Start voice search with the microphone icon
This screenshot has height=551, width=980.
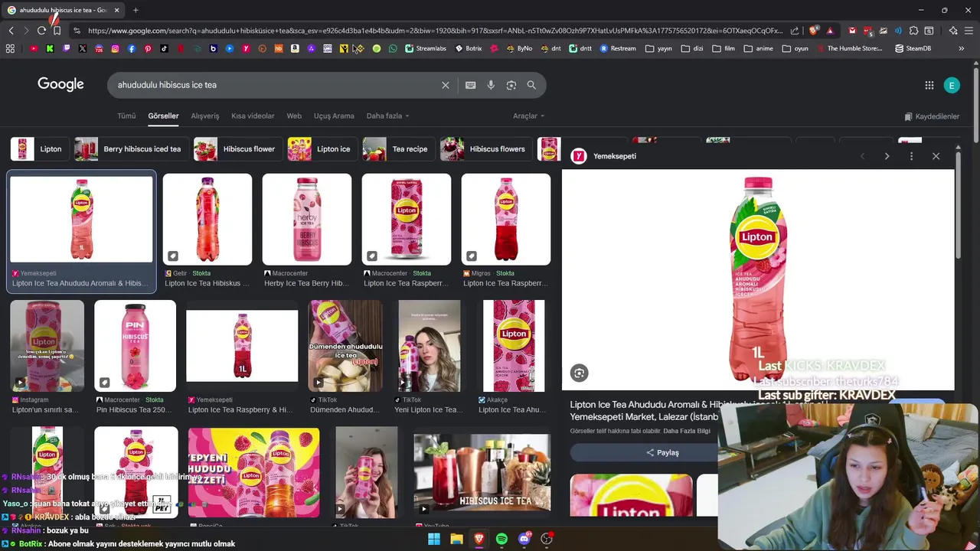(x=491, y=85)
